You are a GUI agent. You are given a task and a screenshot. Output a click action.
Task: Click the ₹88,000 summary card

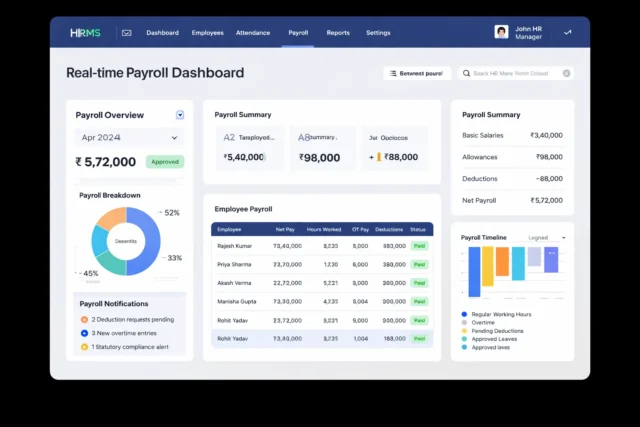395,148
